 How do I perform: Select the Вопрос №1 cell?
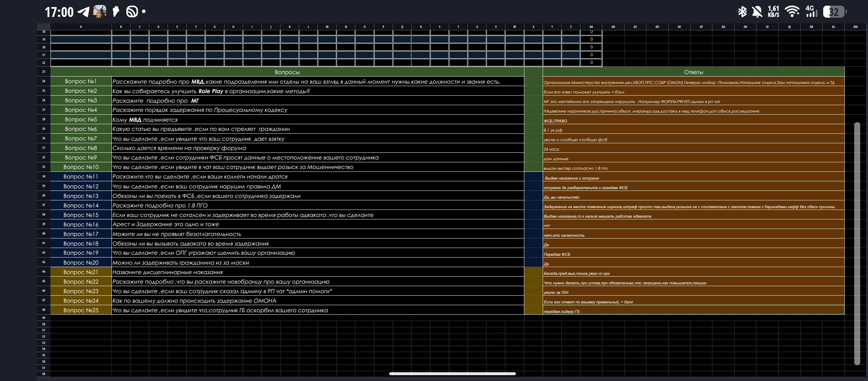pos(81,81)
